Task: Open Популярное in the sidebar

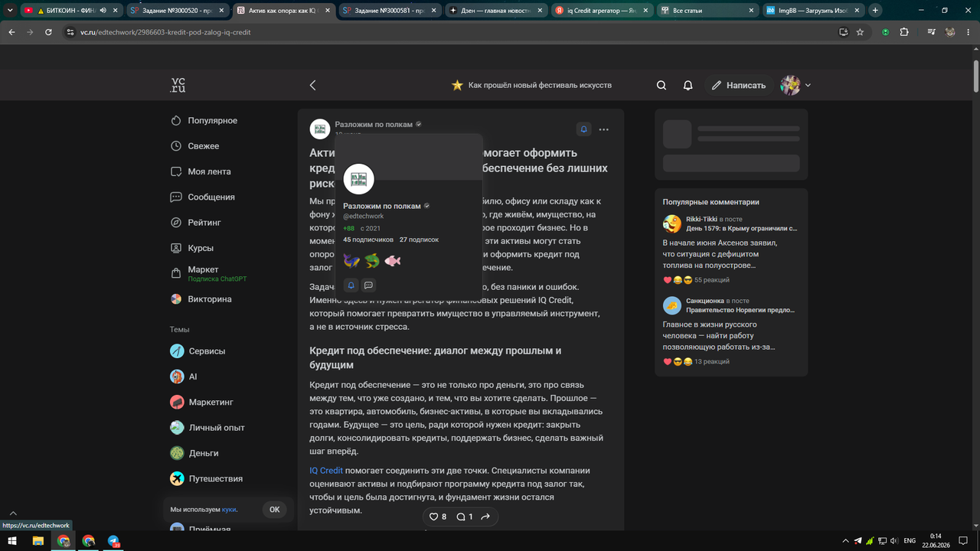Action: [x=204, y=121]
